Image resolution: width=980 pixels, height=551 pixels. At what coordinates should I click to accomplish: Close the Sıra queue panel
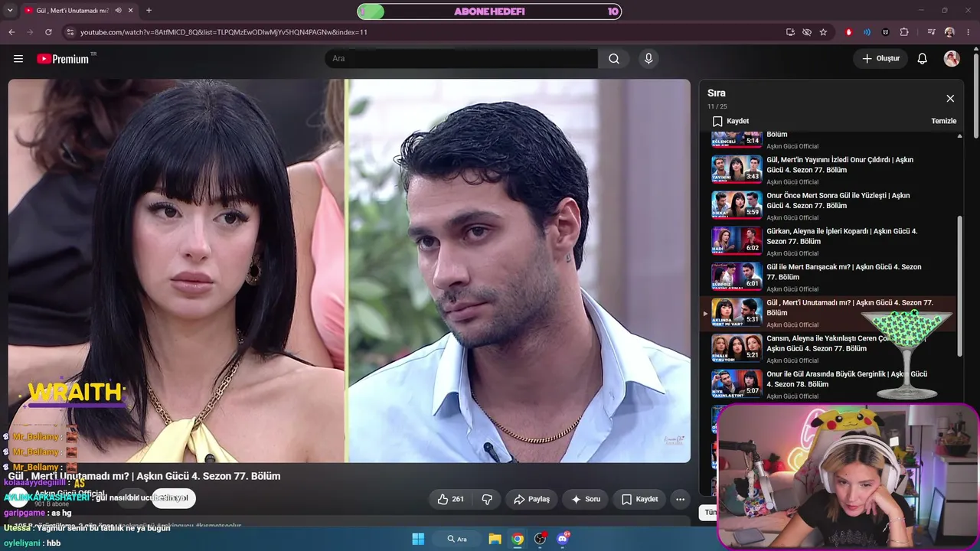coord(950,99)
